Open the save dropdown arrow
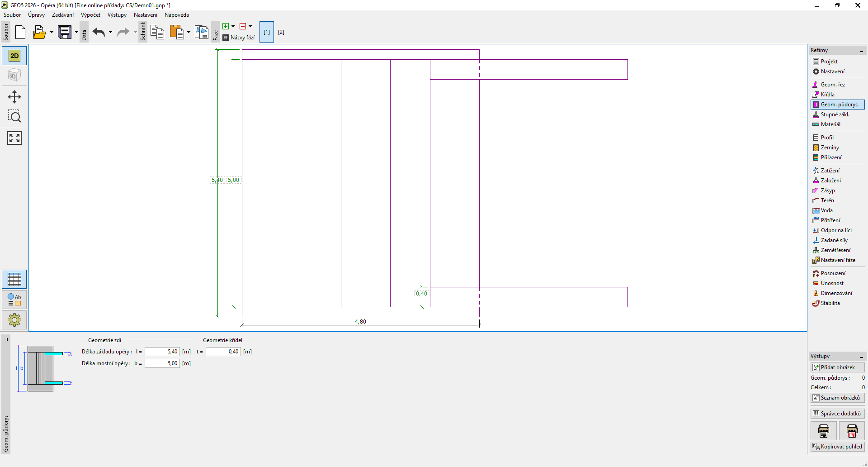Screen dimensions: 868x467 [x=76, y=32]
